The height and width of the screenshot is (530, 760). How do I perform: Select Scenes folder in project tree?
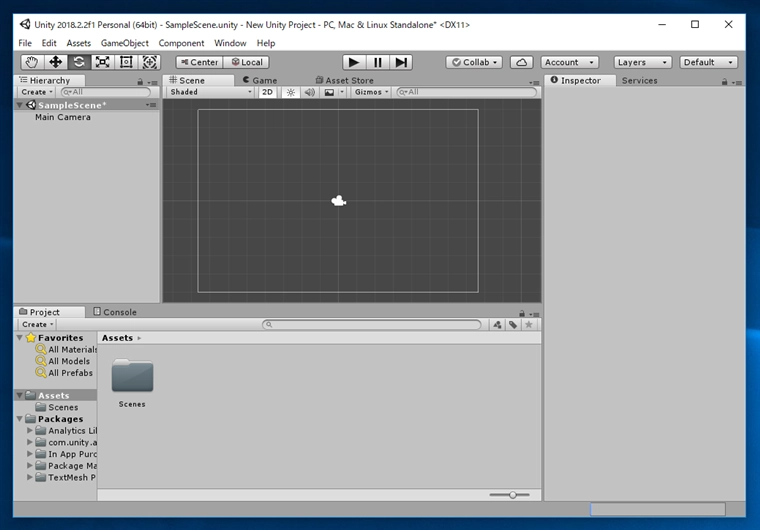click(x=57, y=407)
